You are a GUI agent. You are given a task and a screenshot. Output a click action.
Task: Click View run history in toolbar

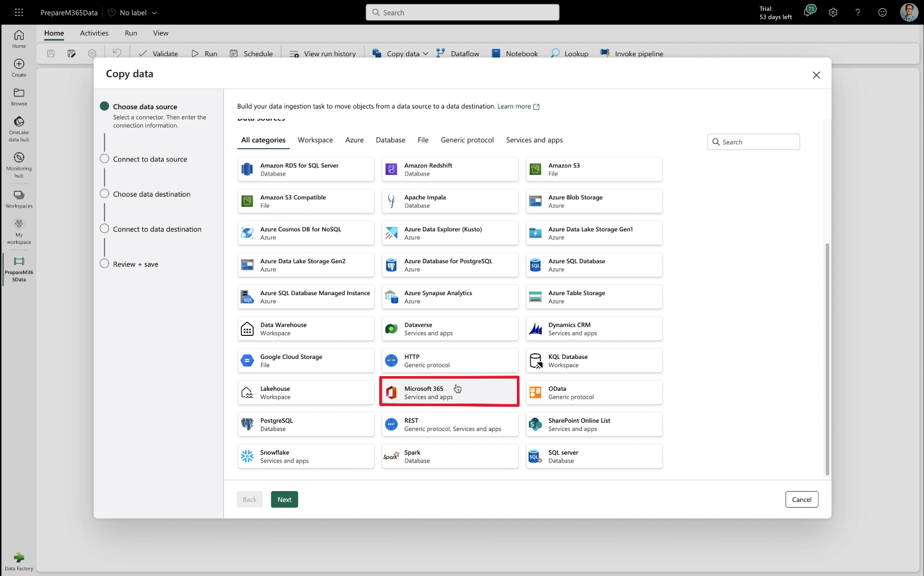click(323, 54)
